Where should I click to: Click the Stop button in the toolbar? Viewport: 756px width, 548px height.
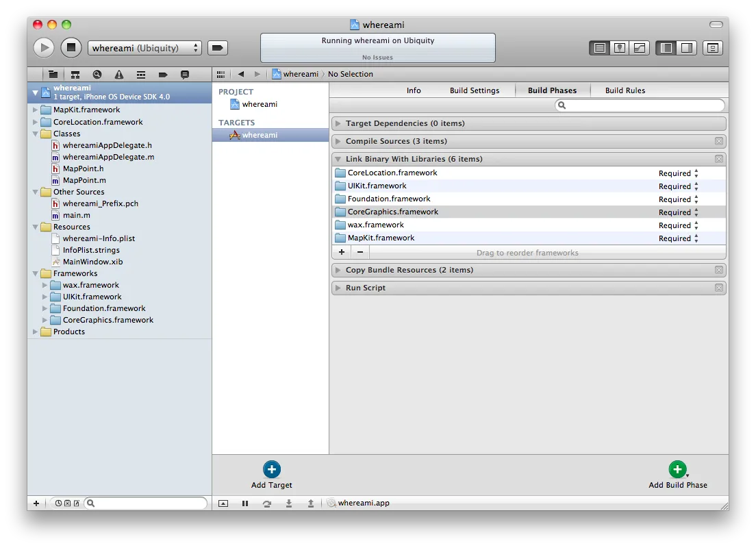(x=71, y=48)
